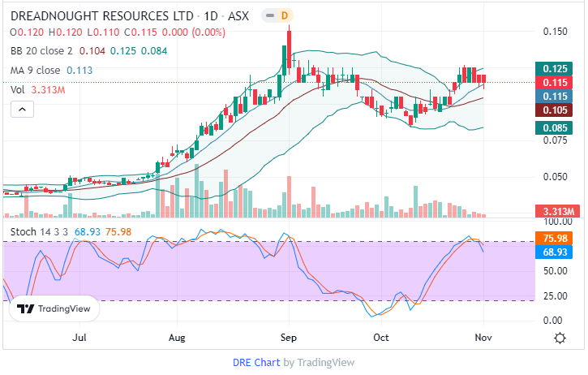The height and width of the screenshot is (375, 588).
Task: Select the MA 9 close indicator
Action: pos(36,70)
